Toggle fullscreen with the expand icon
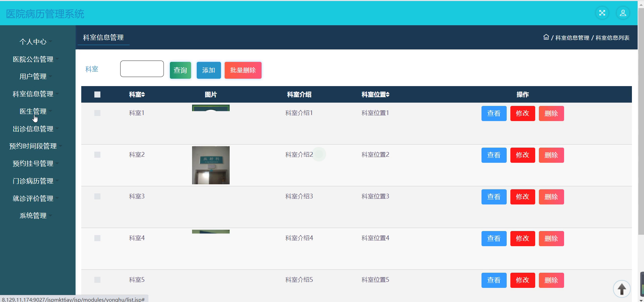Image resolution: width=644 pixels, height=302 pixels. tap(602, 13)
